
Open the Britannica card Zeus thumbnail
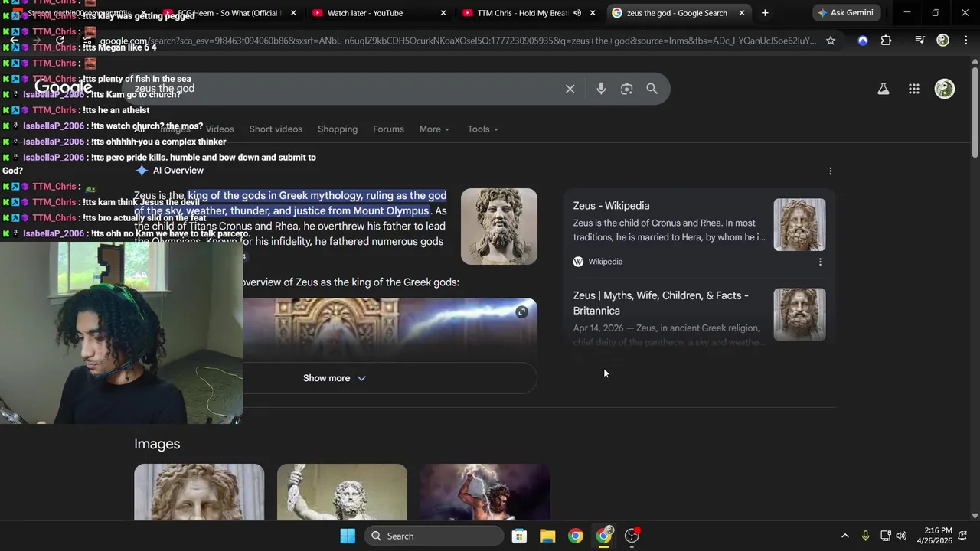(799, 315)
